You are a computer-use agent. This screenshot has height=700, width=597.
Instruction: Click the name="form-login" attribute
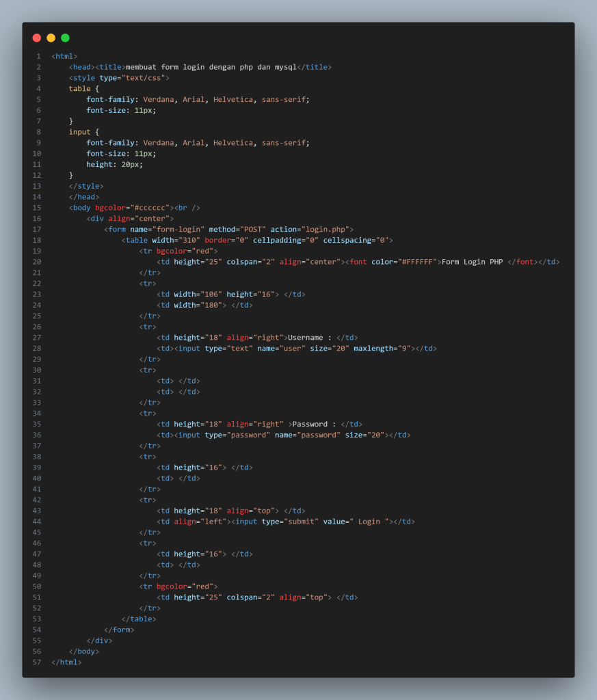(x=168, y=230)
